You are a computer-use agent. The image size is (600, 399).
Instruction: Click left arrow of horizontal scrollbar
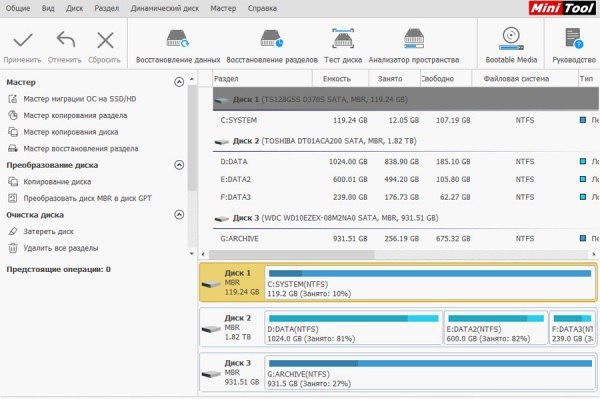coord(204,254)
